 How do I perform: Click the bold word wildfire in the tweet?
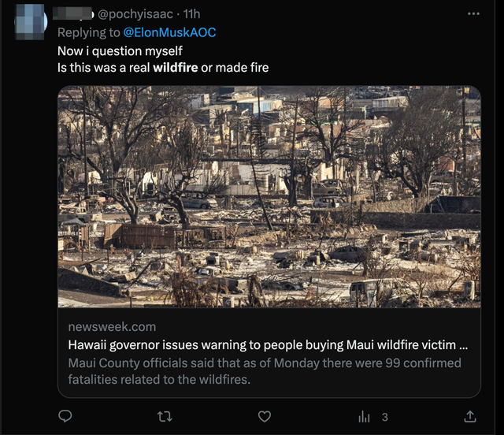coord(175,68)
